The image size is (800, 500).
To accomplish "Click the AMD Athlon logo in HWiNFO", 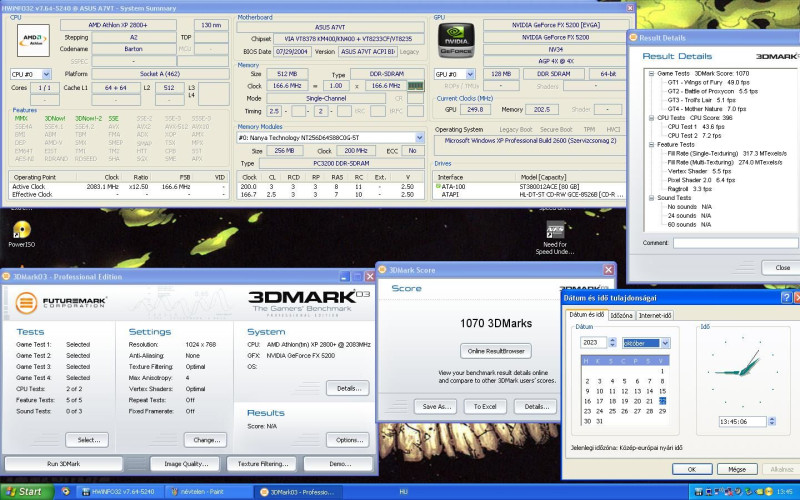I will [x=33, y=40].
